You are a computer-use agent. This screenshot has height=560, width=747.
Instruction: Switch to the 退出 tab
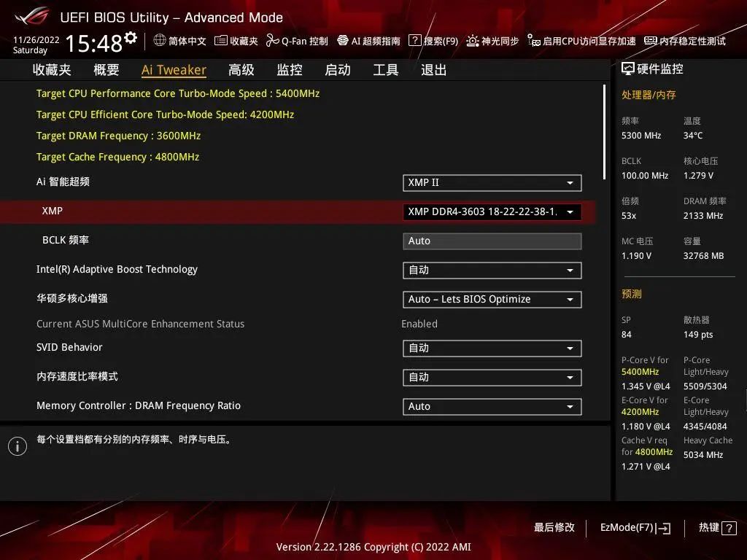434,70
